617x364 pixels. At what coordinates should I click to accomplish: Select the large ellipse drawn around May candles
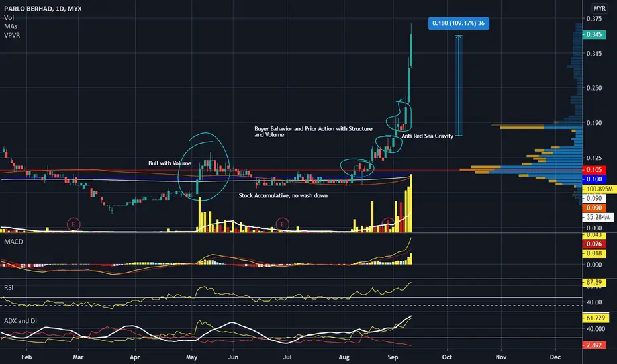[204, 166]
